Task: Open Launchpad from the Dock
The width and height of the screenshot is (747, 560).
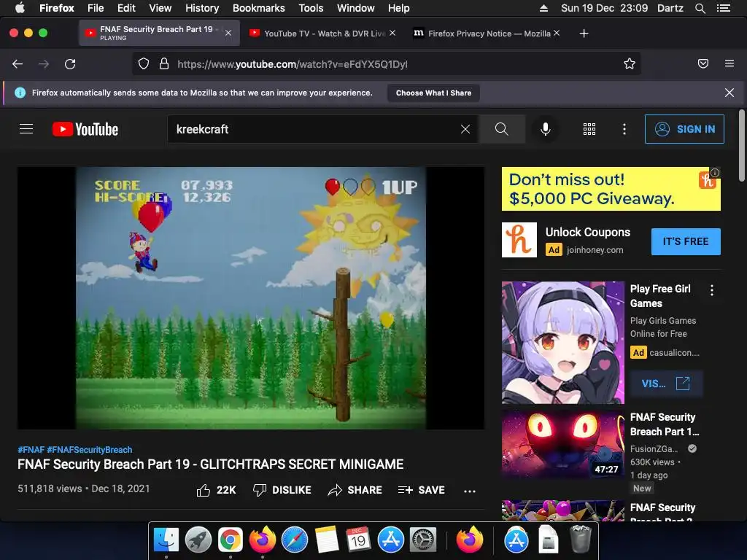Action: 198,540
